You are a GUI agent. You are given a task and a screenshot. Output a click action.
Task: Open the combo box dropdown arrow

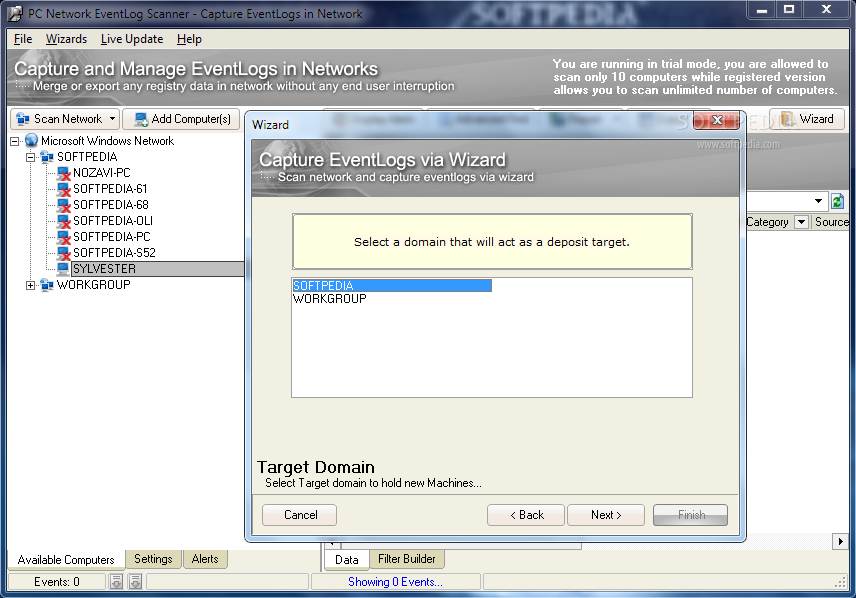point(818,201)
